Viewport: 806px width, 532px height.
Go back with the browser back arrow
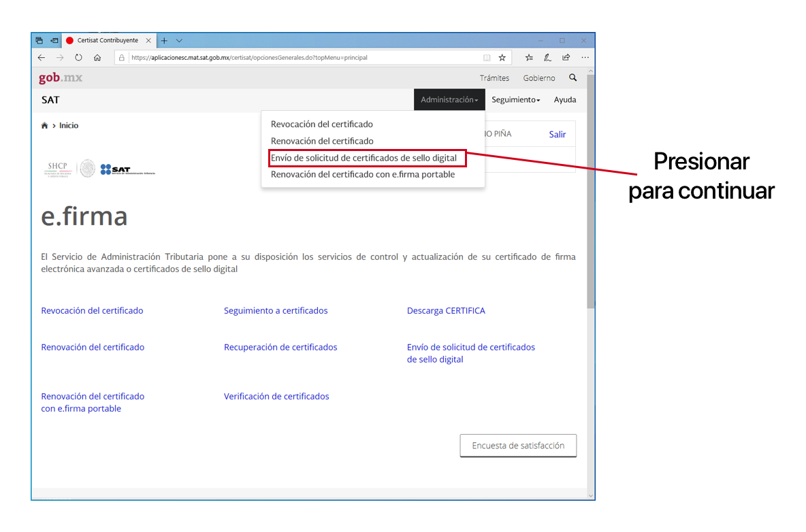click(42, 58)
